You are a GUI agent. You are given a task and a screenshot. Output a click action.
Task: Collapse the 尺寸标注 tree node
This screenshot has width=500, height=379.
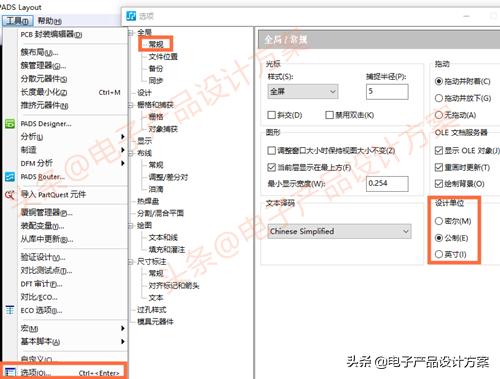pos(131,262)
